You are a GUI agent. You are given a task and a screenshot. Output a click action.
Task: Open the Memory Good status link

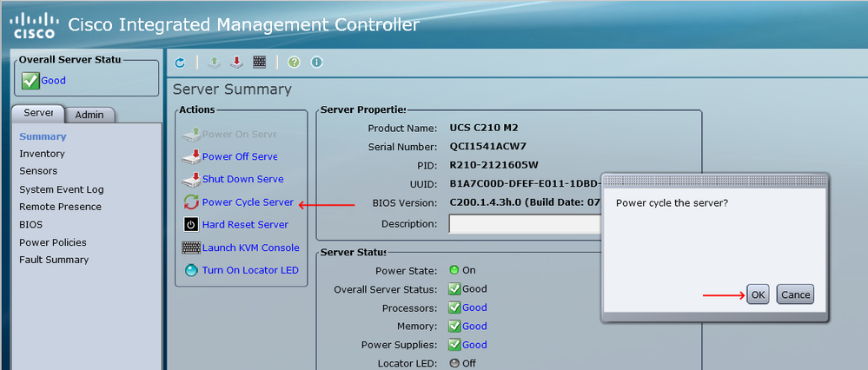(x=475, y=327)
